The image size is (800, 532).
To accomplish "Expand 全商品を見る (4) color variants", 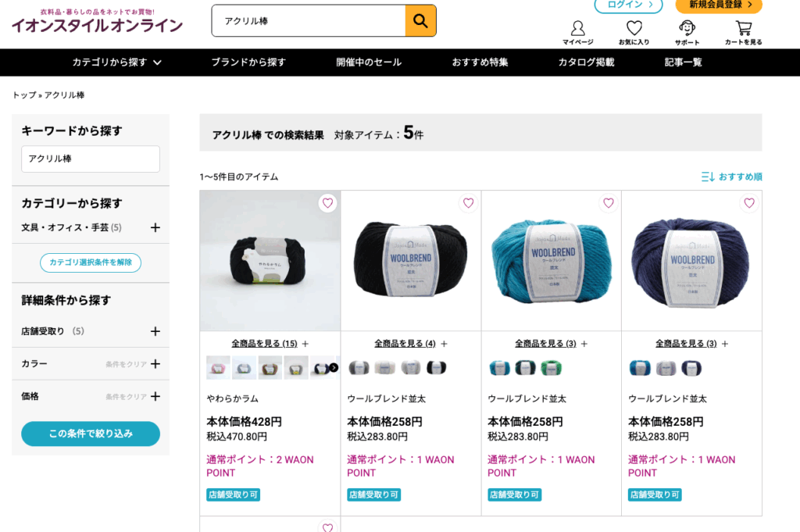I will tap(411, 344).
